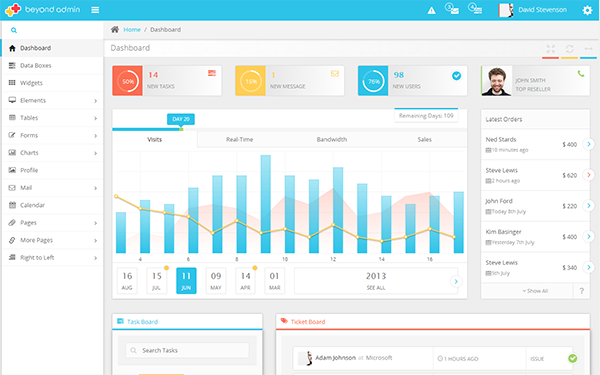Screen dimensions: 600x375
Task: Click the Task Board header icon
Action: pos(120,321)
